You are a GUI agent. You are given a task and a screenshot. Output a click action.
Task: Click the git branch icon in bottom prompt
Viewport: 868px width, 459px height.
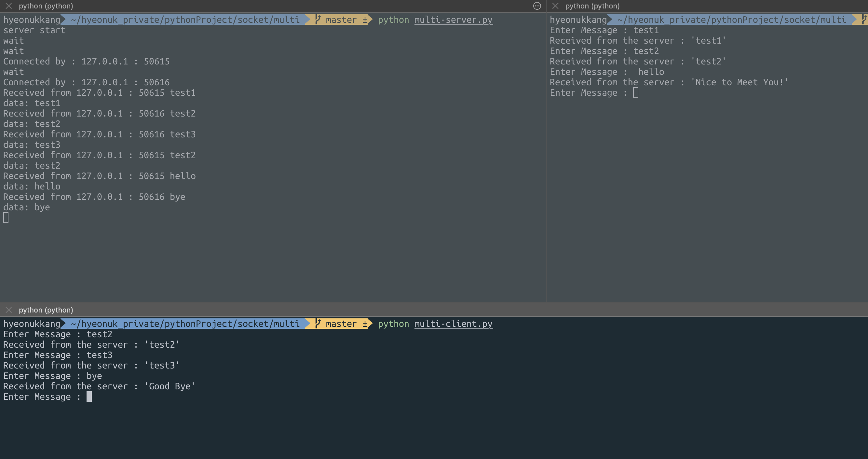coord(318,324)
